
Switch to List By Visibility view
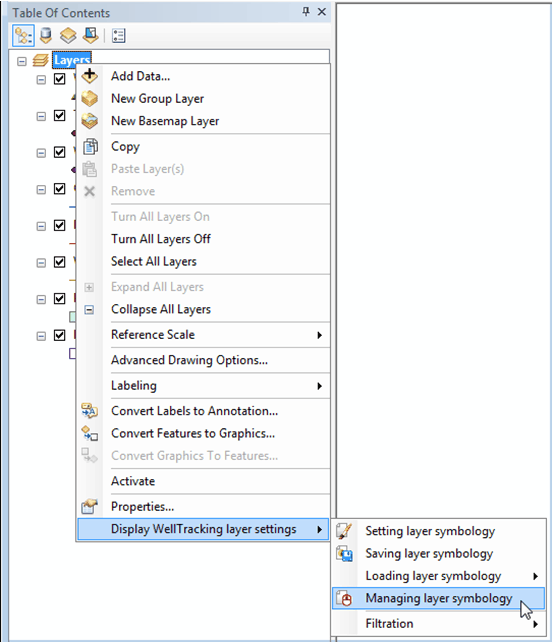[x=68, y=36]
